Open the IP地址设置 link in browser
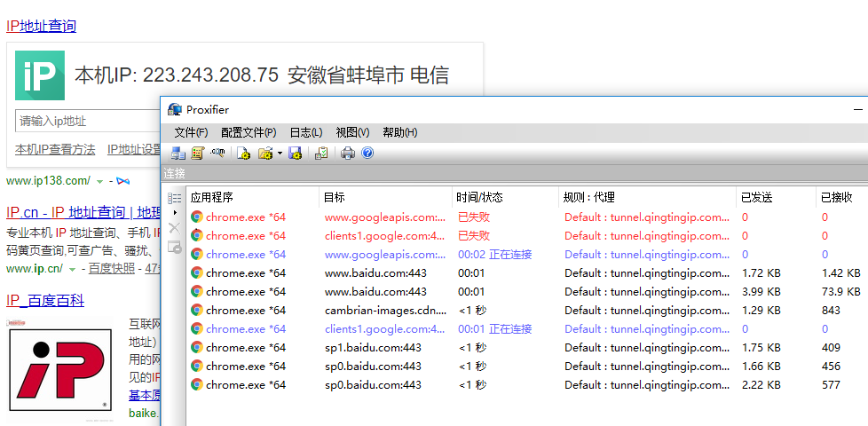868x426 pixels. pyautogui.click(x=134, y=149)
